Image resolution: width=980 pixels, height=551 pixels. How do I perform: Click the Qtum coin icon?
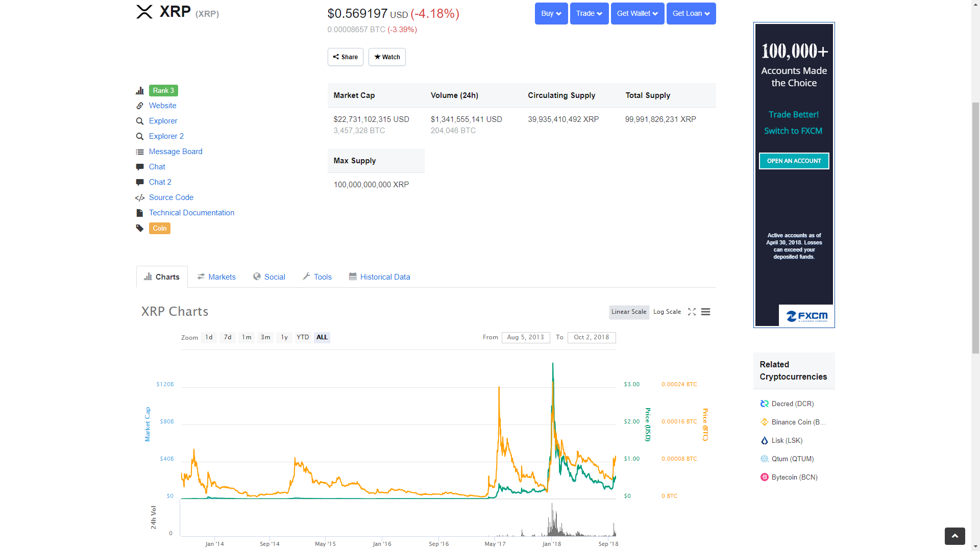765,459
